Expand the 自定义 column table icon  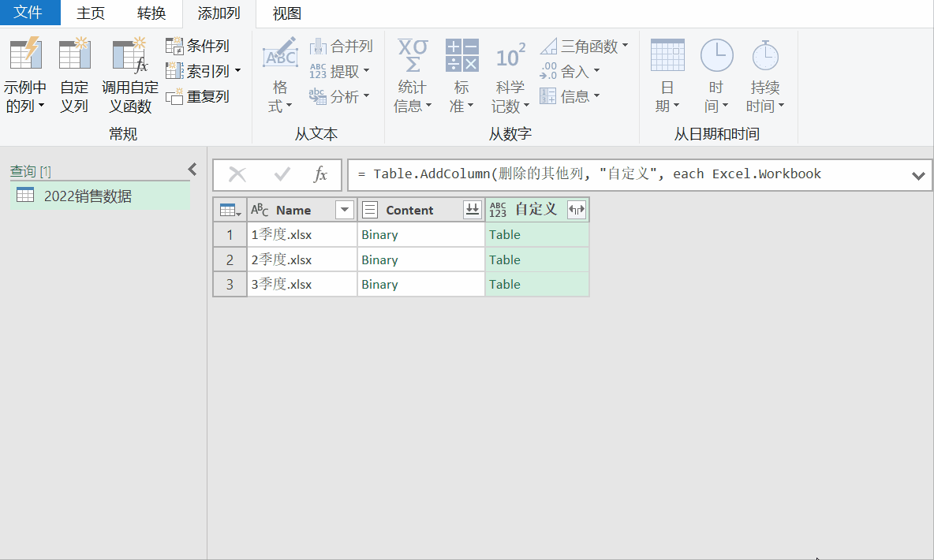coord(577,210)
